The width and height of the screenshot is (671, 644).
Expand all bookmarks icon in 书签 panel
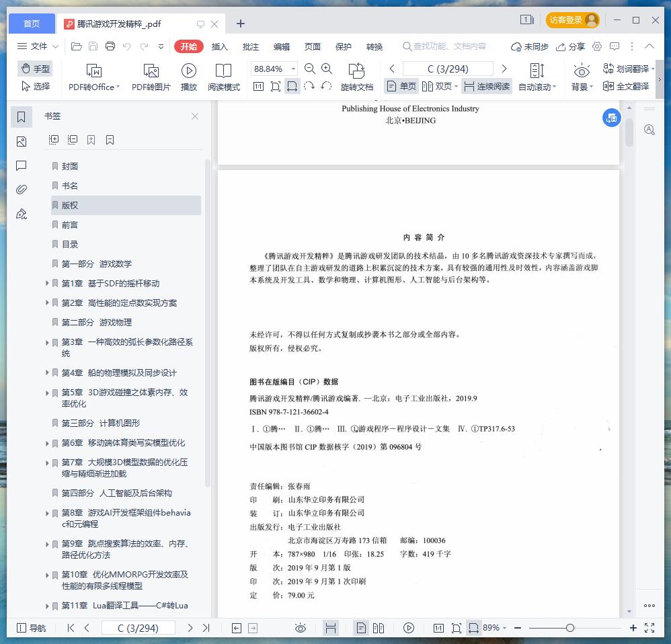tap(54, 140)
